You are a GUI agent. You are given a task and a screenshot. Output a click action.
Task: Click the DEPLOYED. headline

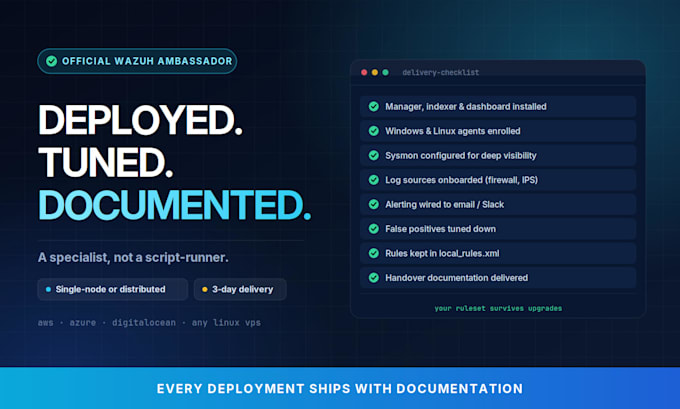[140, 120]
